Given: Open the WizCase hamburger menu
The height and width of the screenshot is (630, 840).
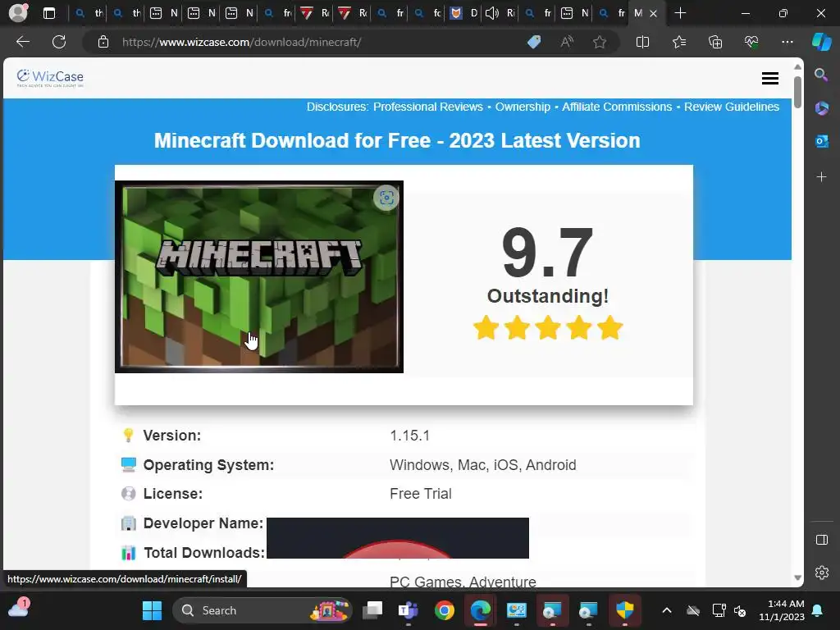Looking at the screenshot, I should pos(769,78).
